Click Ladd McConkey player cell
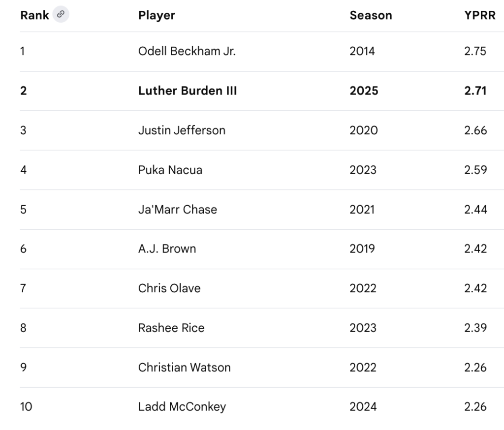This screenshot has width=504, height=430. click(x=182, y=407)
